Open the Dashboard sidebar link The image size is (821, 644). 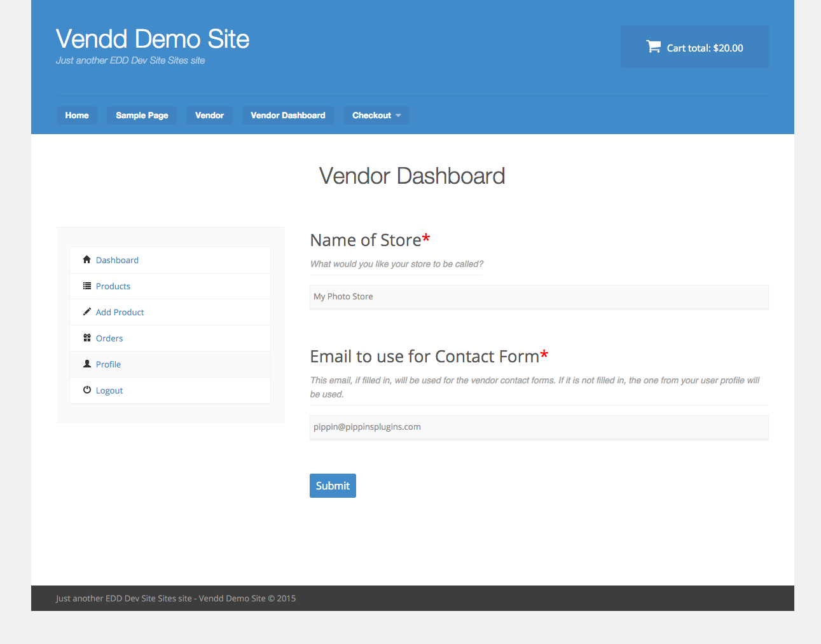coord(117,259)
